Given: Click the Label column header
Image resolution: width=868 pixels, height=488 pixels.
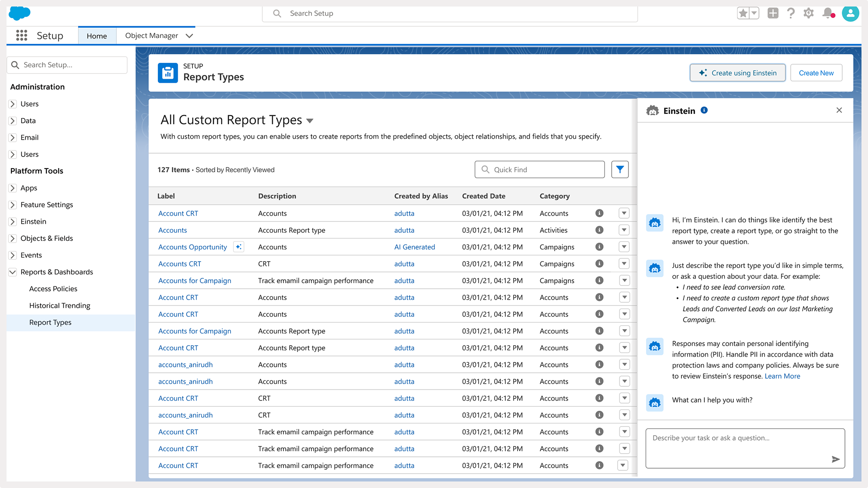Looking at the screenshot, I should 166,196.
